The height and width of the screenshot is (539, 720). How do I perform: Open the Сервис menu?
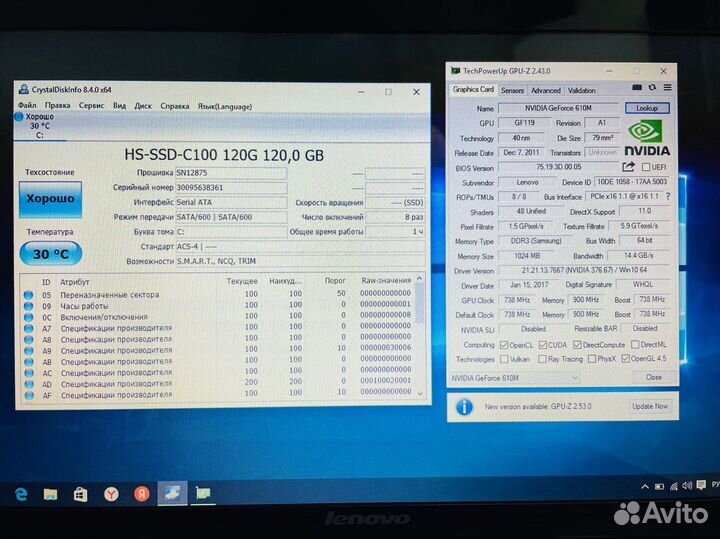pyautogui.click(x=91, y=106)
